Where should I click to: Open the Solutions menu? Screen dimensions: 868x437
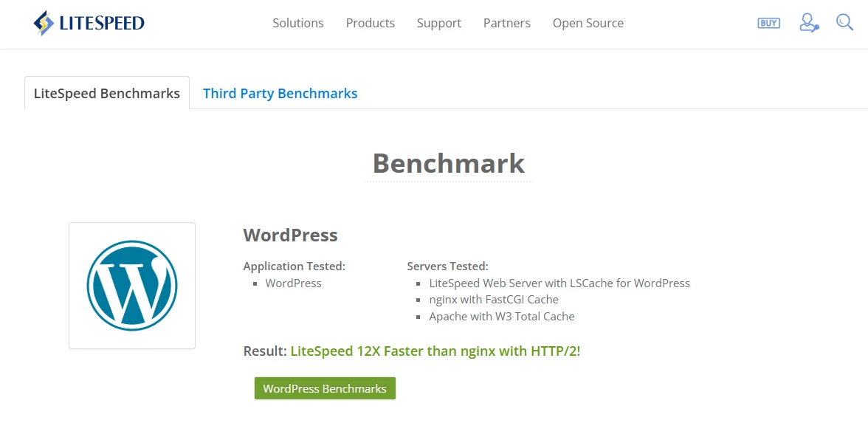298,24
